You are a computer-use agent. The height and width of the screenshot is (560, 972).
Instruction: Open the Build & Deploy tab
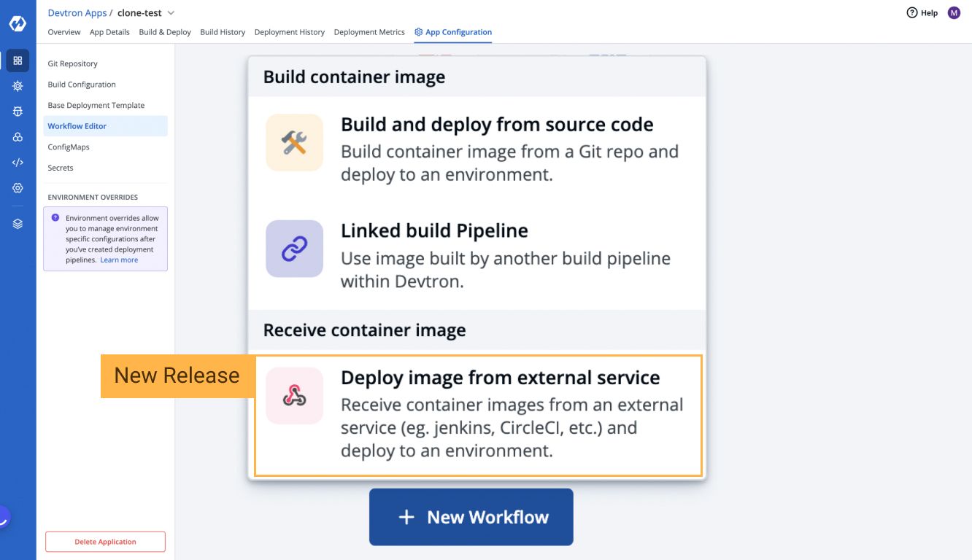pyautogui.click(x=165, y=32)
